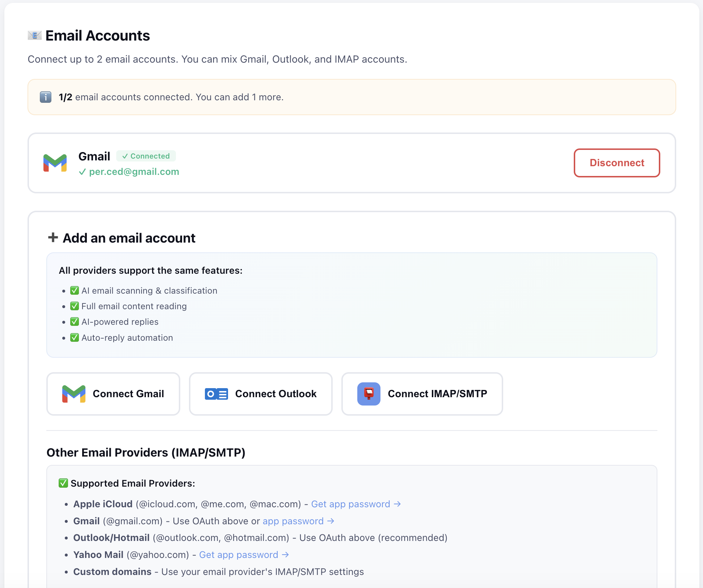Click the Email Accounts heading

pos(98,35)
